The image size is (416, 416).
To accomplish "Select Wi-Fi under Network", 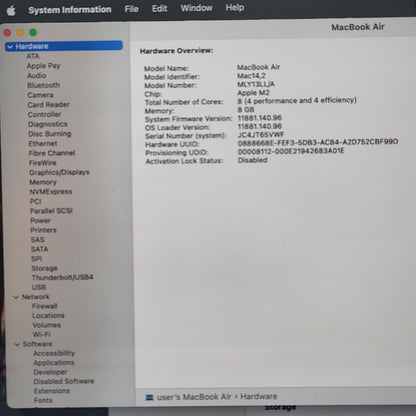I will (41, 334).
